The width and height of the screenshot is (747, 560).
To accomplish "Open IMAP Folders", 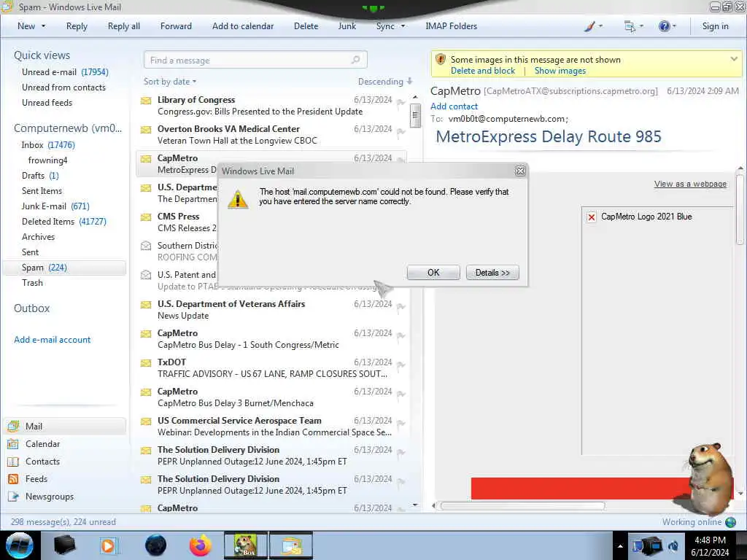I will click(451, 26).
